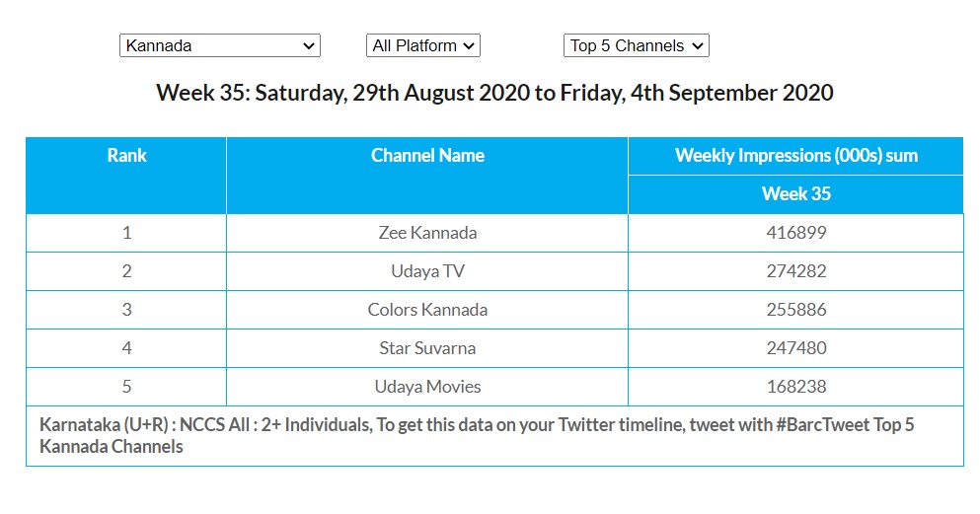Viewport: 980px width, 514px height.
Task: Click the 274282 impressions value
Action: [x=795, y=271]
